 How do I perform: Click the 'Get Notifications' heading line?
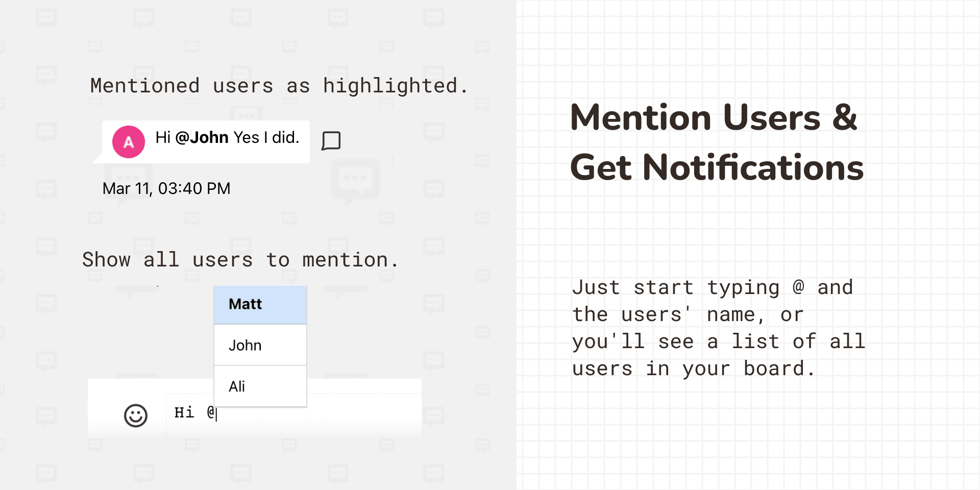click(x=717, y=167)
